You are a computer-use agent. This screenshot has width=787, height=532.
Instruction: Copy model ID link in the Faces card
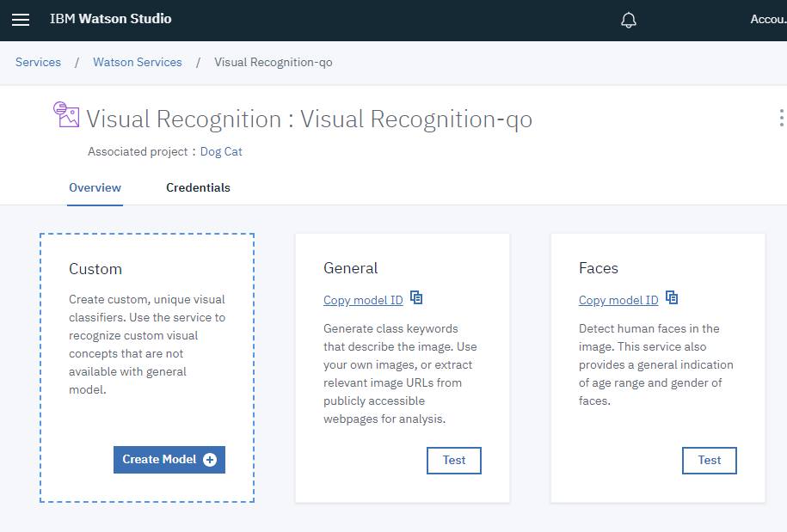click(618, 300)
